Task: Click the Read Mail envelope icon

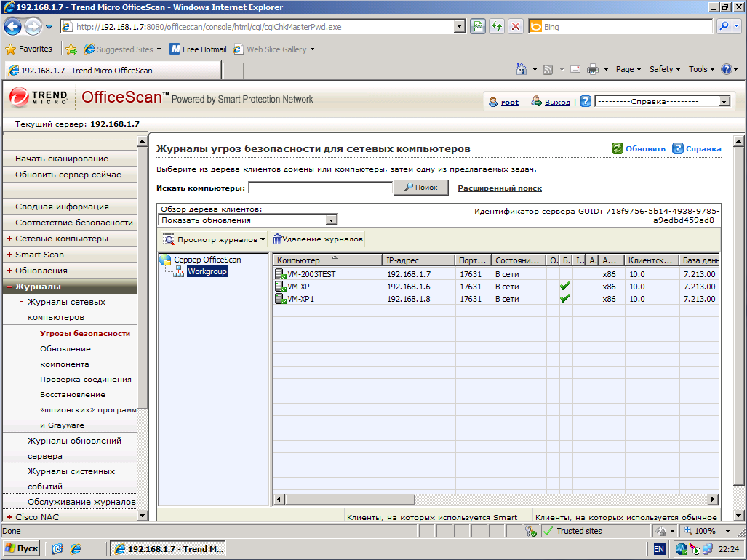Action: click(575, 70)
